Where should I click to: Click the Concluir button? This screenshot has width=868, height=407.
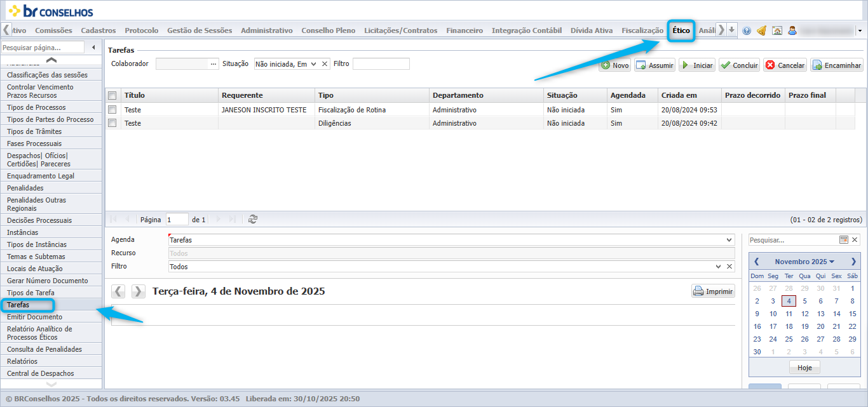click(739, 65)
